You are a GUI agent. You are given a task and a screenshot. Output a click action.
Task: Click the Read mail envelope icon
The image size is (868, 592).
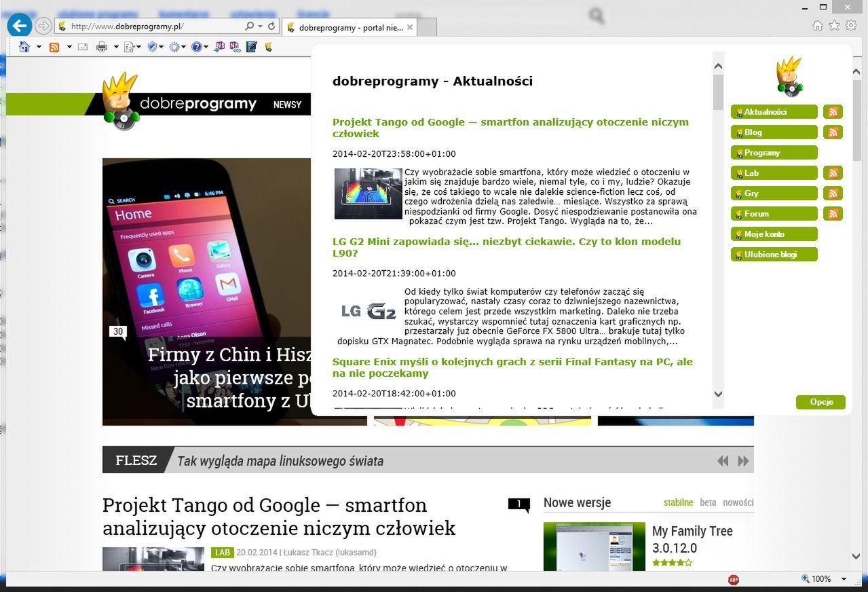83,47
